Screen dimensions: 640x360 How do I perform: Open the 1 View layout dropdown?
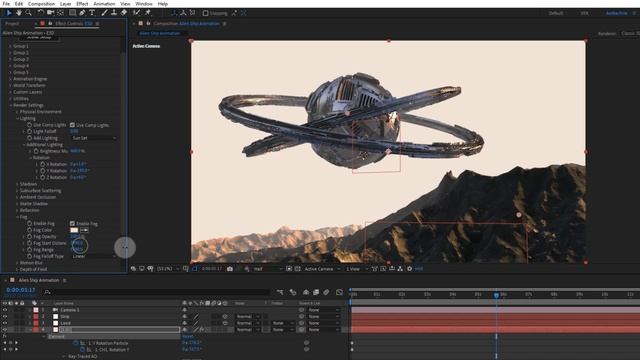[x=356, y=269]
